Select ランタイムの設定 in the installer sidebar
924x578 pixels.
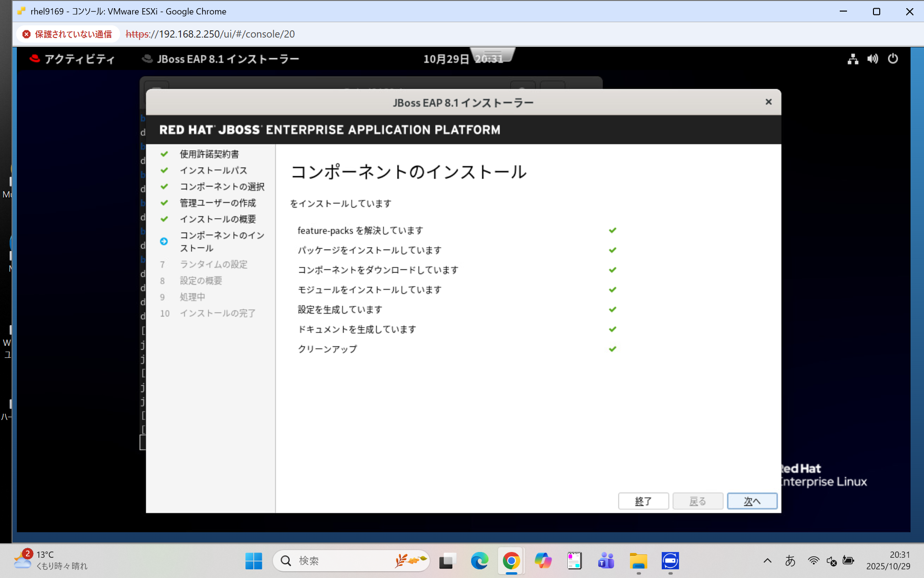[214, 264]
